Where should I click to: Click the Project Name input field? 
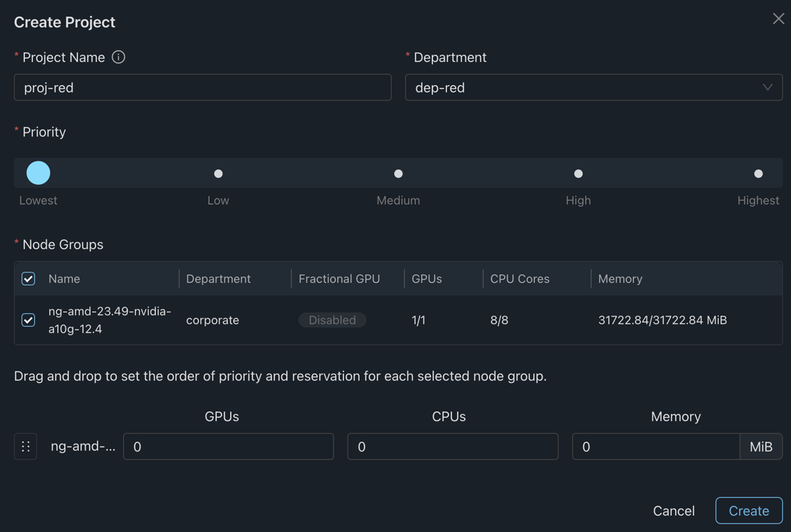point(202,88)
